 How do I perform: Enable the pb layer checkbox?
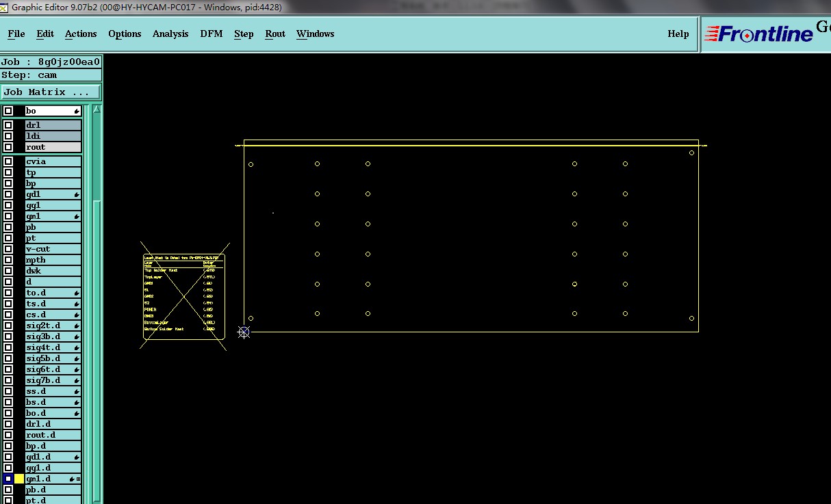(8, 227)
